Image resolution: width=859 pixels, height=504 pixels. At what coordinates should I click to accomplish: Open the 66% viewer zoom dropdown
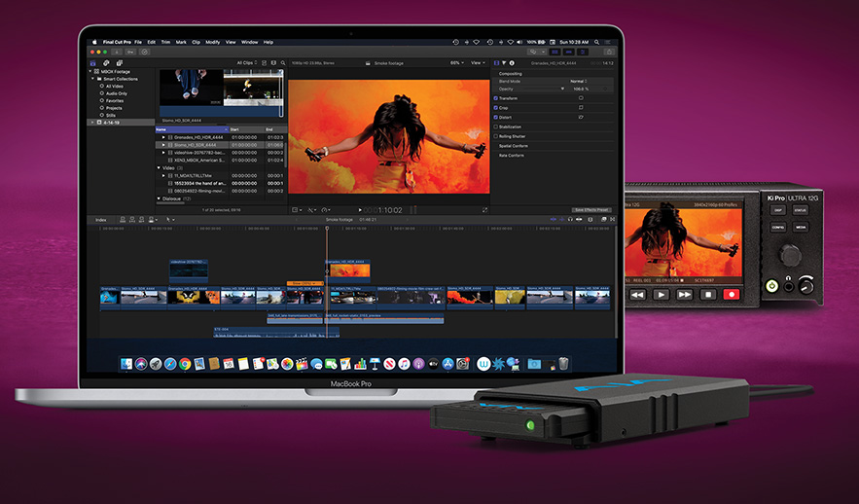coord(457,63)
